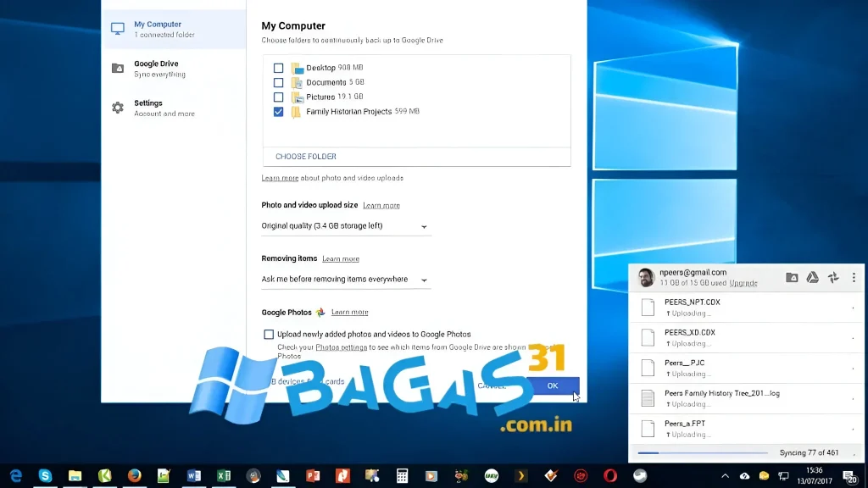
Task: Click the Family Historian Projects folder icon
Action: 296,112
